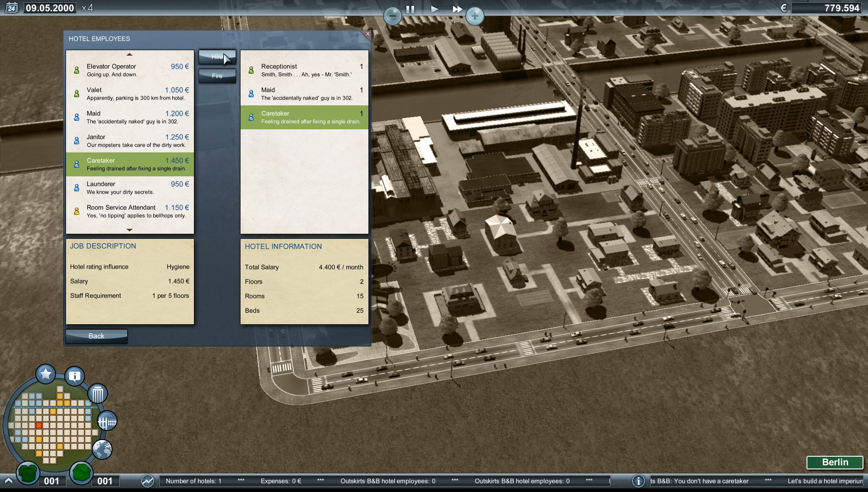Image resolution: width=868 pixels, height=492 pixels.
Task: Open the info message icon near the minimap
Action: (74, 376)
